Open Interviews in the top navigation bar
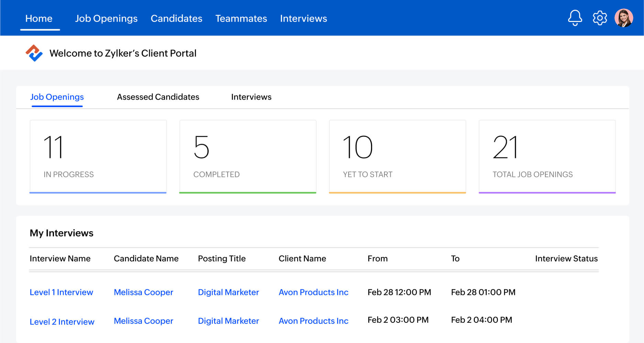 point(304,19)
